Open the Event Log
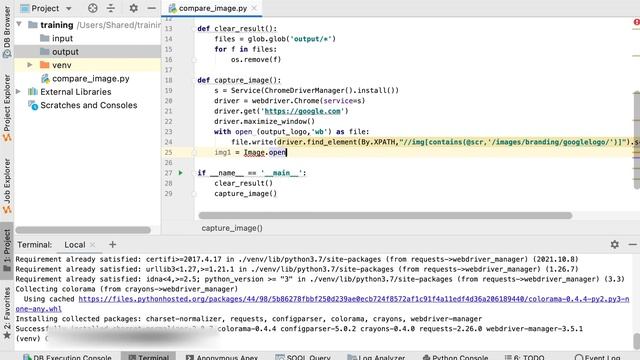 click(598, 357)
